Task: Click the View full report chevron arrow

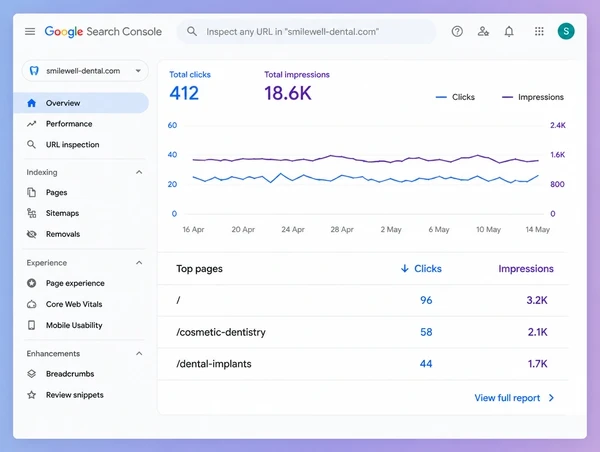Action: click(x=551, y=398)
